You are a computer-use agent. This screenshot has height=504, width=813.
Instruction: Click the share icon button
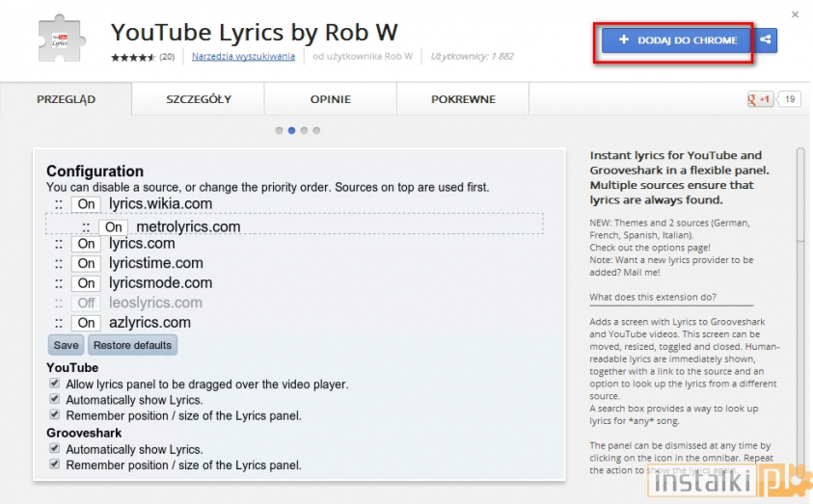766,40
